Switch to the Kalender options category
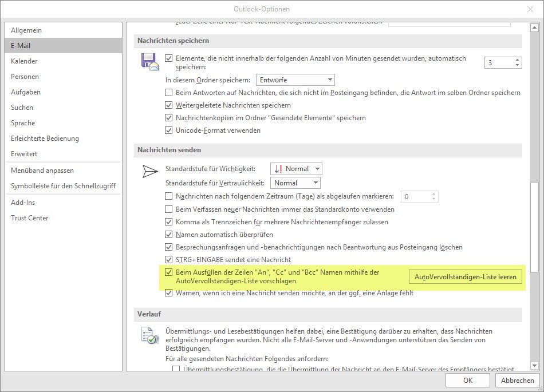This screenshot has height=392, width=544. click(64, 61)
